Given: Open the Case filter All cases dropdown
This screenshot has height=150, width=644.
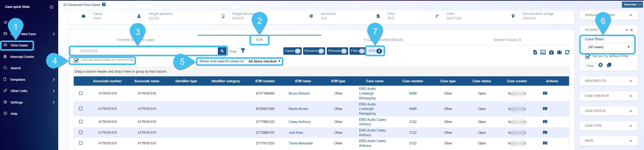Looking at the screenshot, I should click(x=608, y=47).
